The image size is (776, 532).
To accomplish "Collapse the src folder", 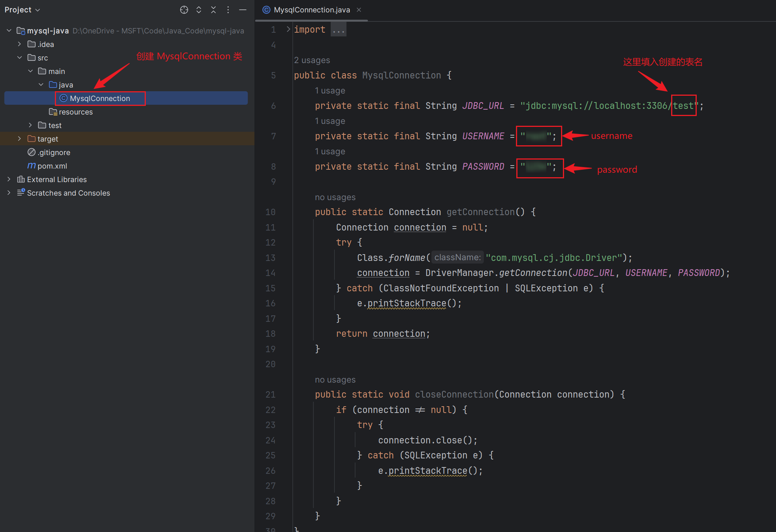I will [x=20, y=57].
